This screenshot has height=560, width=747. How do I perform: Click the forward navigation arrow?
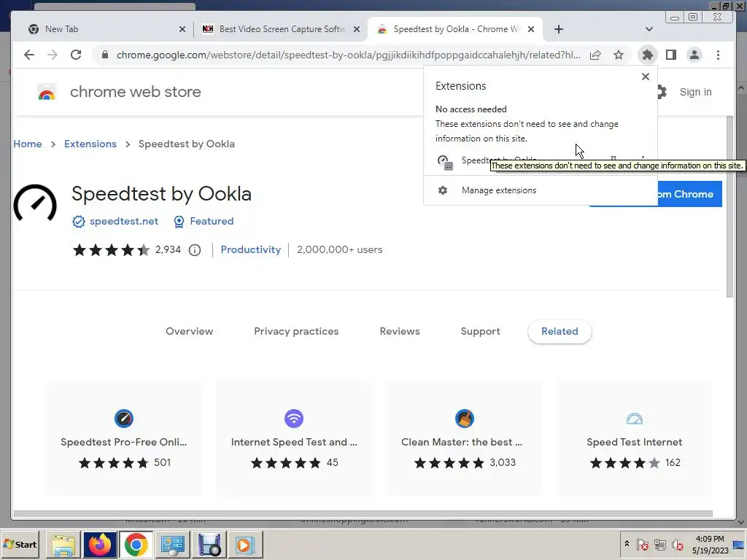tap(53, 55)
